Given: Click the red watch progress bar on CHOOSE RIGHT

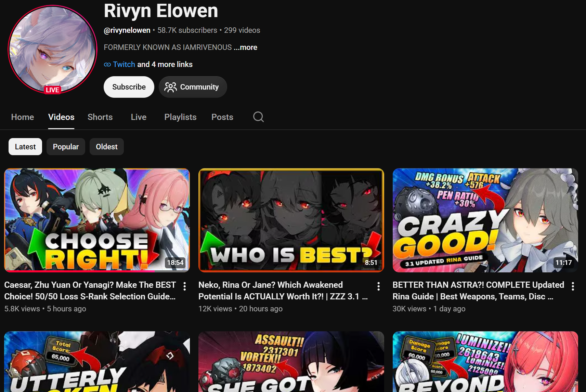Looking at the screenshot, I should (x=79, y=271).
